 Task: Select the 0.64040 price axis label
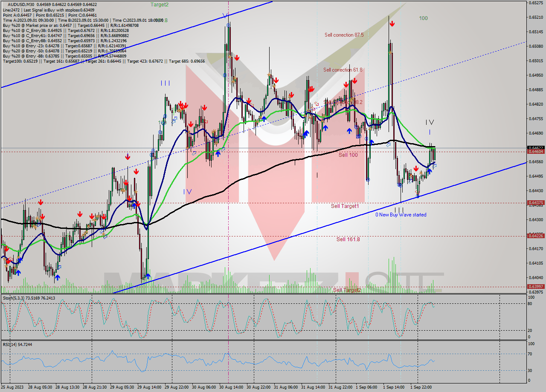click(x=536, y=277)
